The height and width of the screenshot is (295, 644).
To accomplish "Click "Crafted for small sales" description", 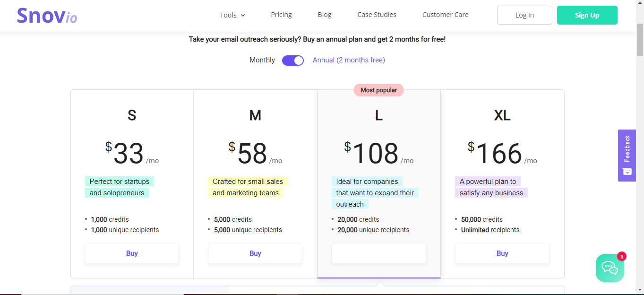I will 248,182.
